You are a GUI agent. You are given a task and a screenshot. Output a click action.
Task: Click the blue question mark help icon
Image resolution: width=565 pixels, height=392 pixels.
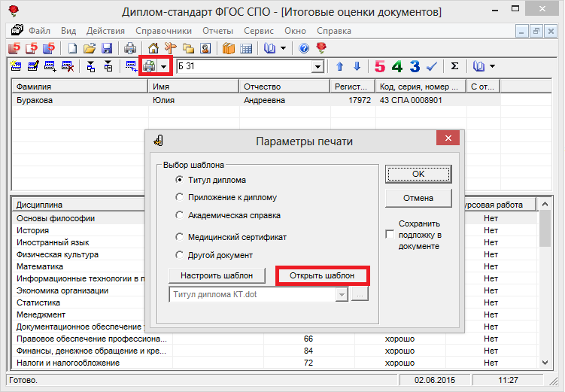click(304, 48)
